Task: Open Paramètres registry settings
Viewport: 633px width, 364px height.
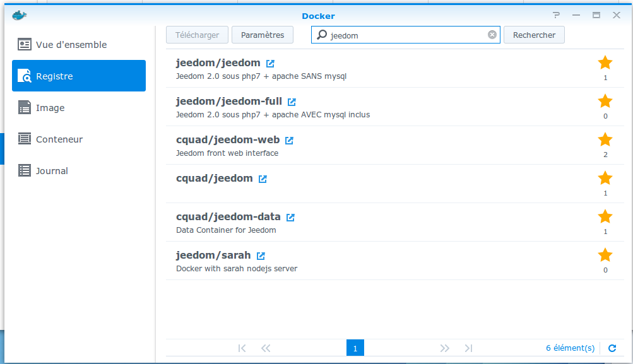Action: click(x=263, y=35)
